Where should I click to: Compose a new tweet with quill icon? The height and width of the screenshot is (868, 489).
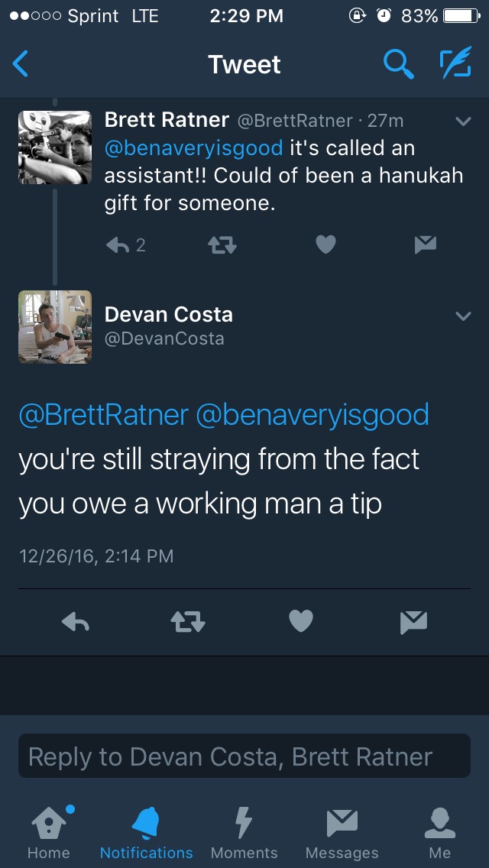click(455, 64)
